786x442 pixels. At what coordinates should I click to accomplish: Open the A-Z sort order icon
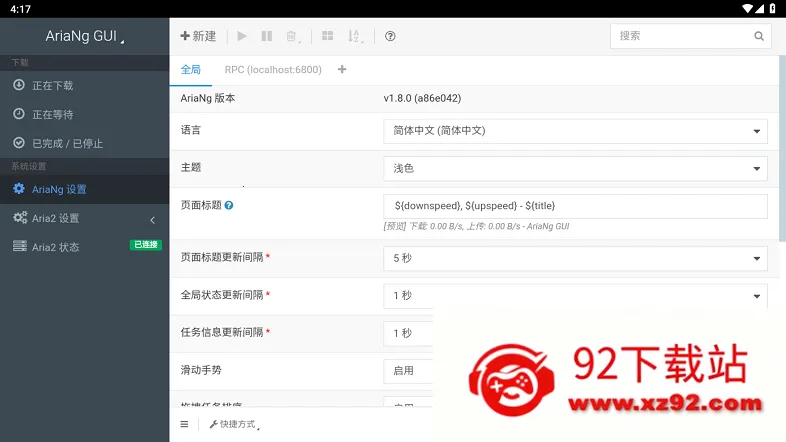click(355, 36)
